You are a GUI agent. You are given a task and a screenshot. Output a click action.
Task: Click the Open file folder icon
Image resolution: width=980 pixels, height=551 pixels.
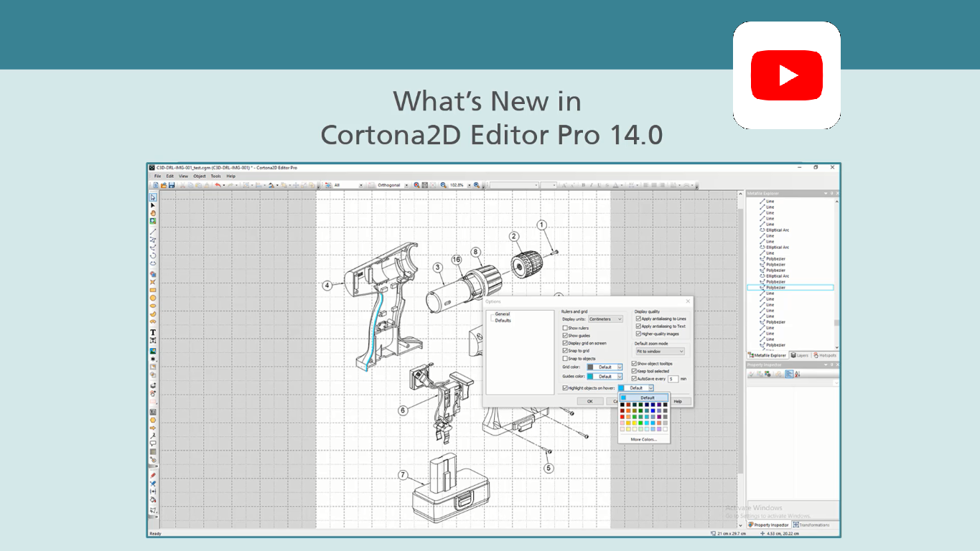coord(164,185)
